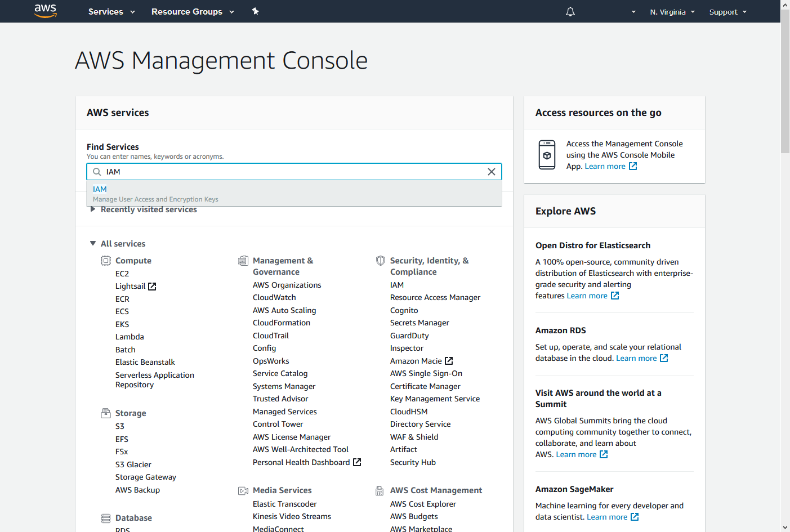Click the Media Services icon

[243, 491]
